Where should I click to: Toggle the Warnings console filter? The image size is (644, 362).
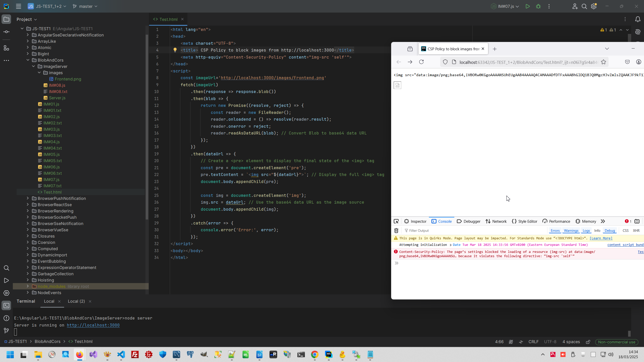tap(571, 231)
